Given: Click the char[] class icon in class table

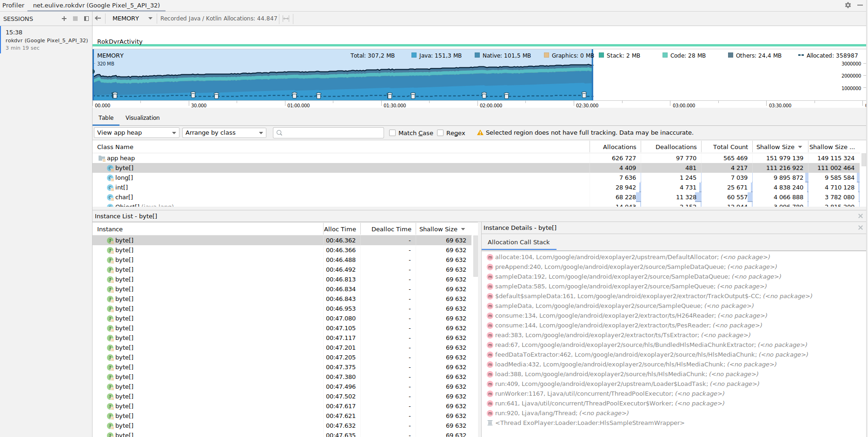Looking at the screenshot, I should [110, 197].
